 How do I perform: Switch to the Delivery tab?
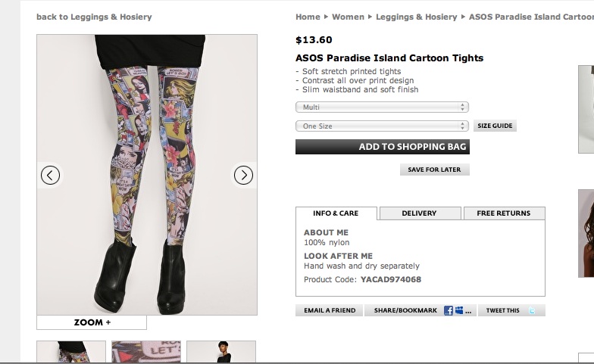pyautogui.click(x=419, y=213)
